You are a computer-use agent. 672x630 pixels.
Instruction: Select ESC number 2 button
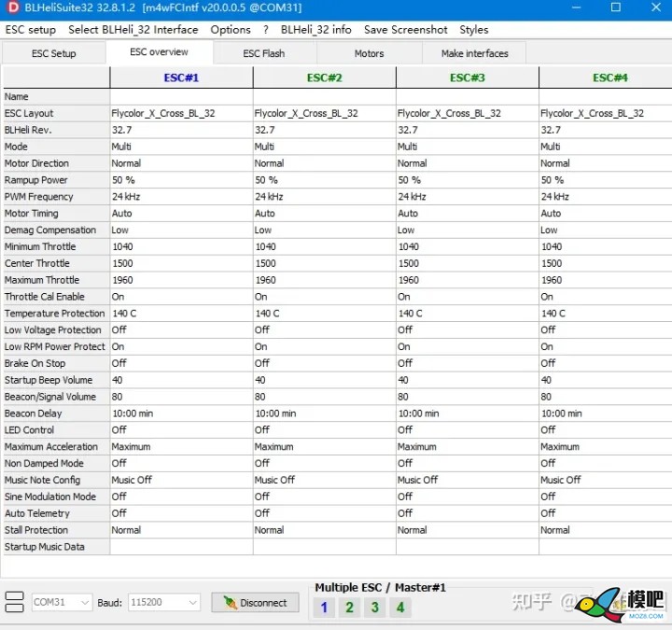[349, 608]
